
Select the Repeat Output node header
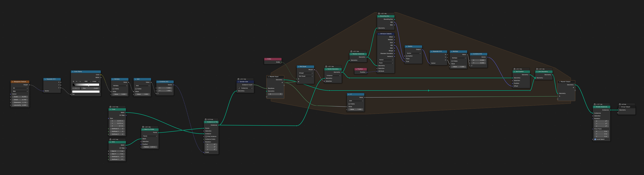point(566,82)
